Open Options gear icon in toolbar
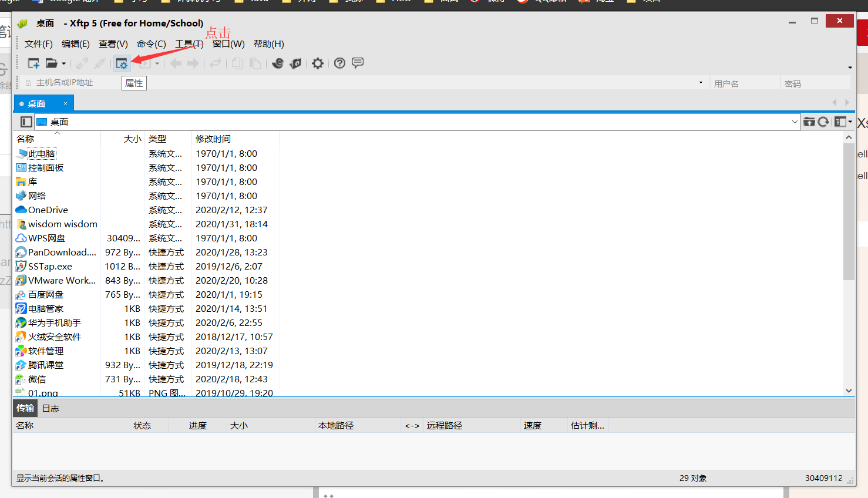868x498 pixels. pyautogui.click(x=318, y=63)
